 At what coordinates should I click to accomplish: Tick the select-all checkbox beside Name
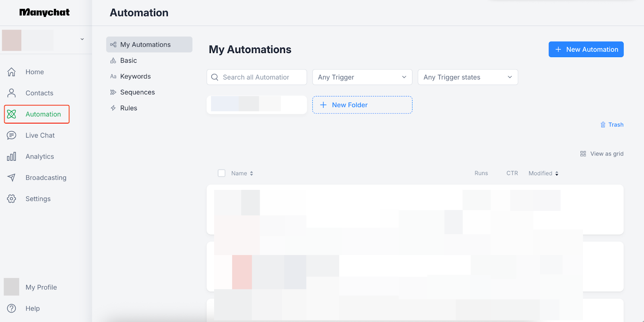(x=221, y=173)
